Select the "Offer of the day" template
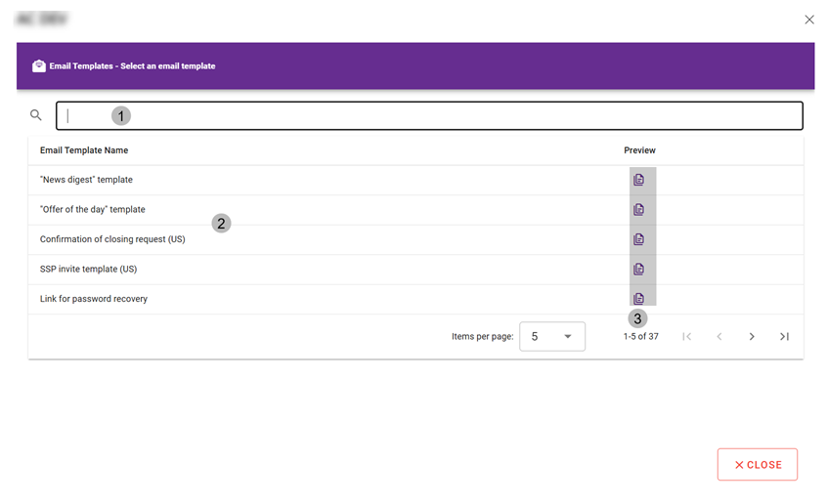 click(x=92, y=210)
